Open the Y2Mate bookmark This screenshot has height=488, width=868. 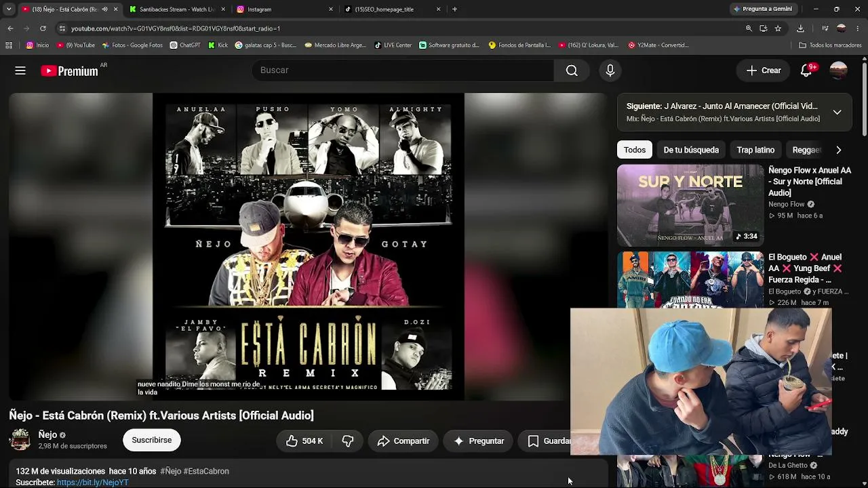[x=658, y=45]
